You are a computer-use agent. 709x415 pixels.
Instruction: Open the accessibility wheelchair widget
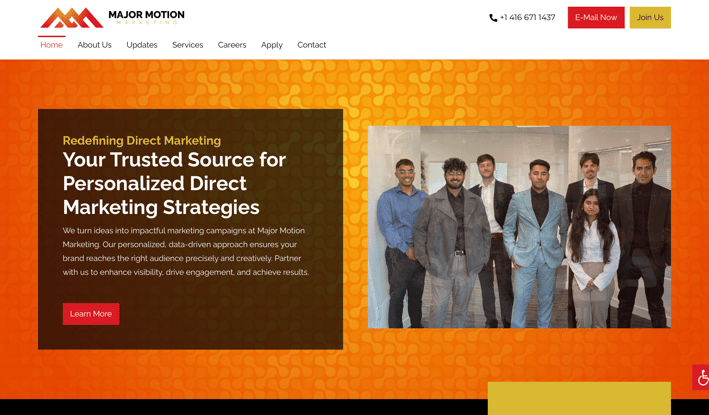pyautogui.click(x=701, y=377)
